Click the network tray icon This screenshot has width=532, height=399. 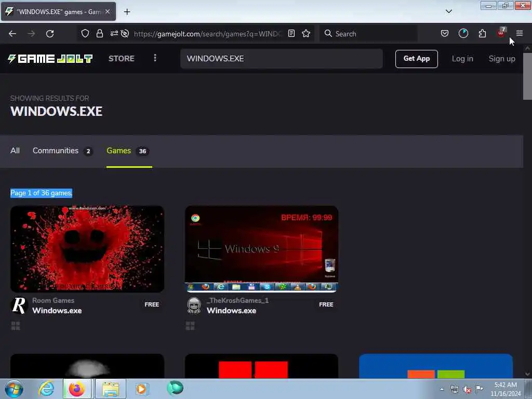coord(454,390)
